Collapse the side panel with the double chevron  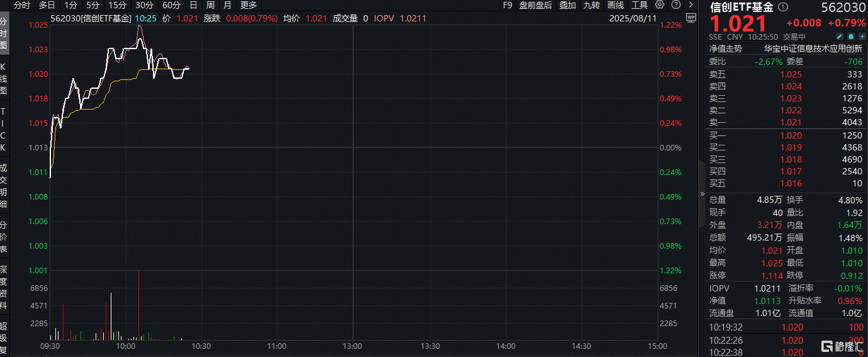(x=702, y=195)
